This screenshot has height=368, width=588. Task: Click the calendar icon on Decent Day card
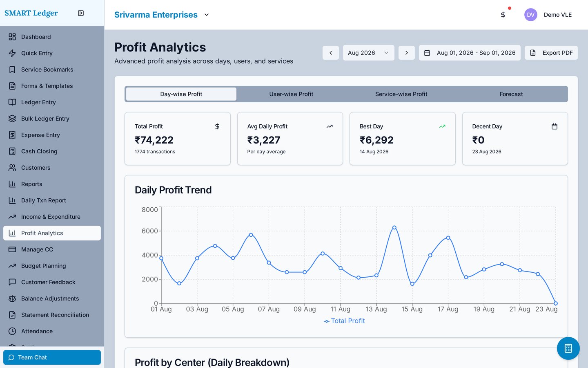coord(555,126)
